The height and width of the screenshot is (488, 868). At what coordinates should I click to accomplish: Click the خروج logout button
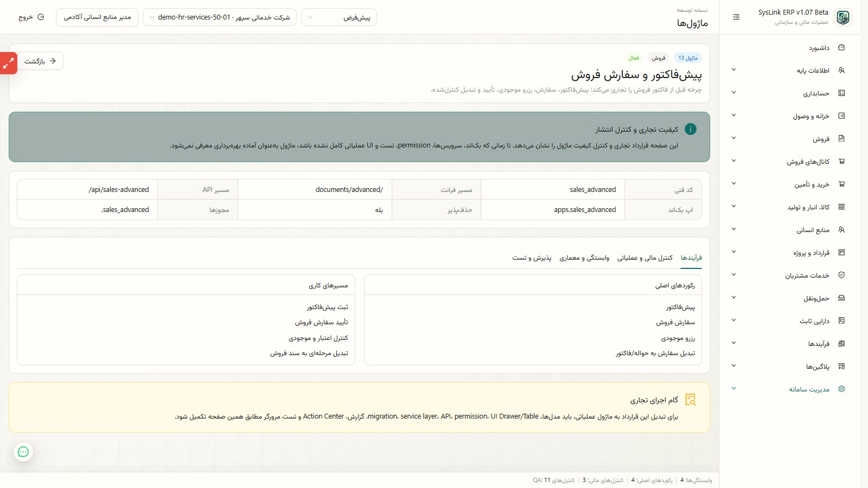pos(31,17)
